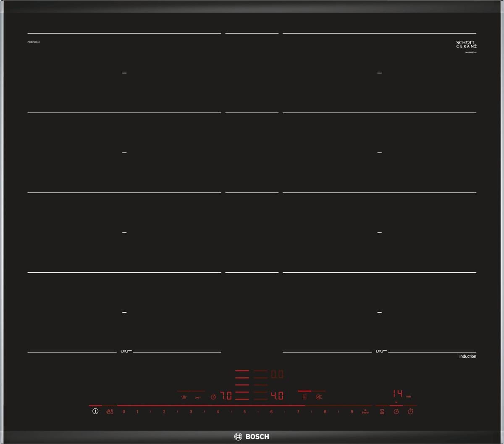Activate the boost power level
504x444 pixels.
(365, 412)
